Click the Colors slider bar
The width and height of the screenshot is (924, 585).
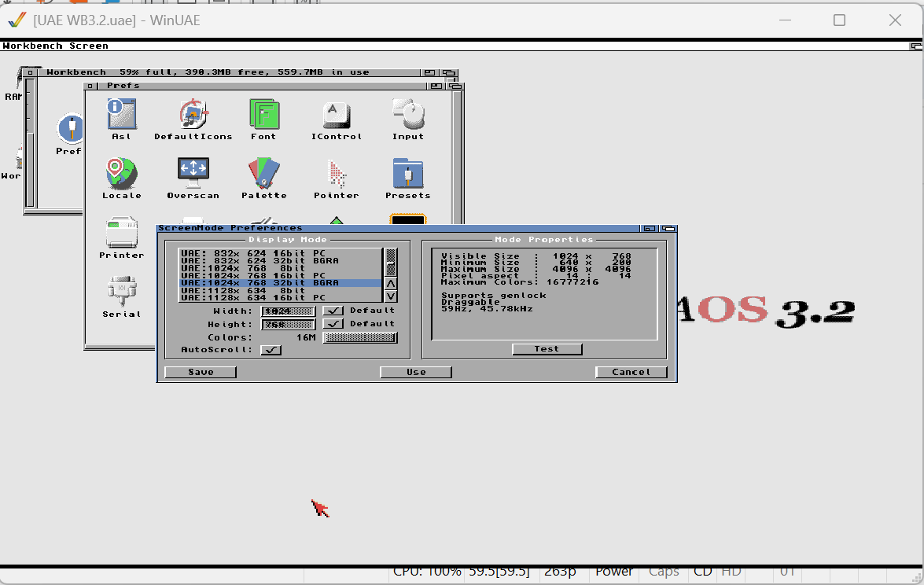360,337
